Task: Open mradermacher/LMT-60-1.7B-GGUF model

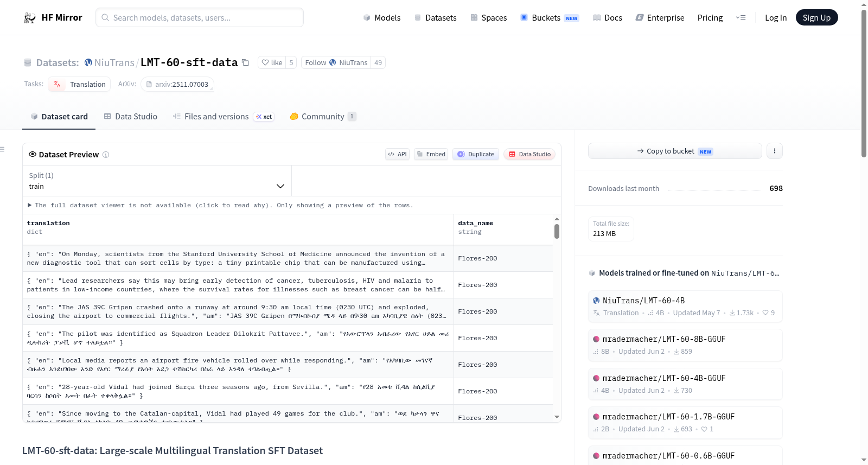Action: pos(685,423)
